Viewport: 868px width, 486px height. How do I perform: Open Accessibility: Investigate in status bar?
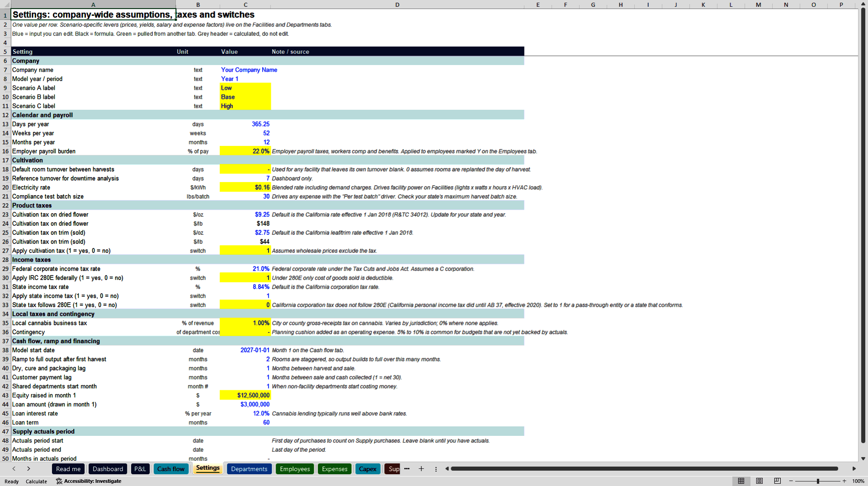coord(89,481)
